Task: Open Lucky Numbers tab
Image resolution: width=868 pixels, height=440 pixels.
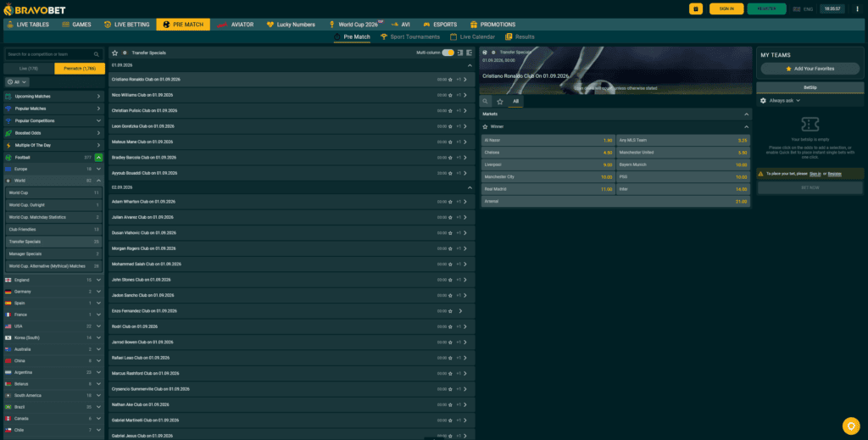Action: pos(291,25)
